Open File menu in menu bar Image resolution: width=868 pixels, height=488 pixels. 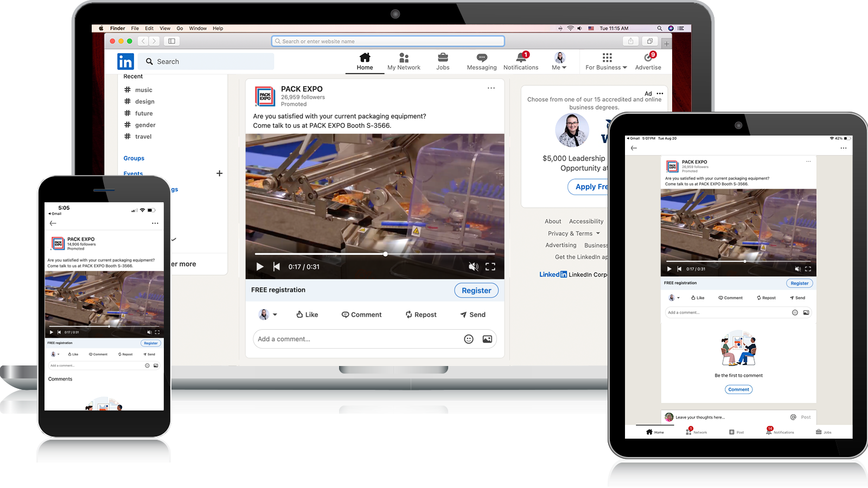[135, 28]
